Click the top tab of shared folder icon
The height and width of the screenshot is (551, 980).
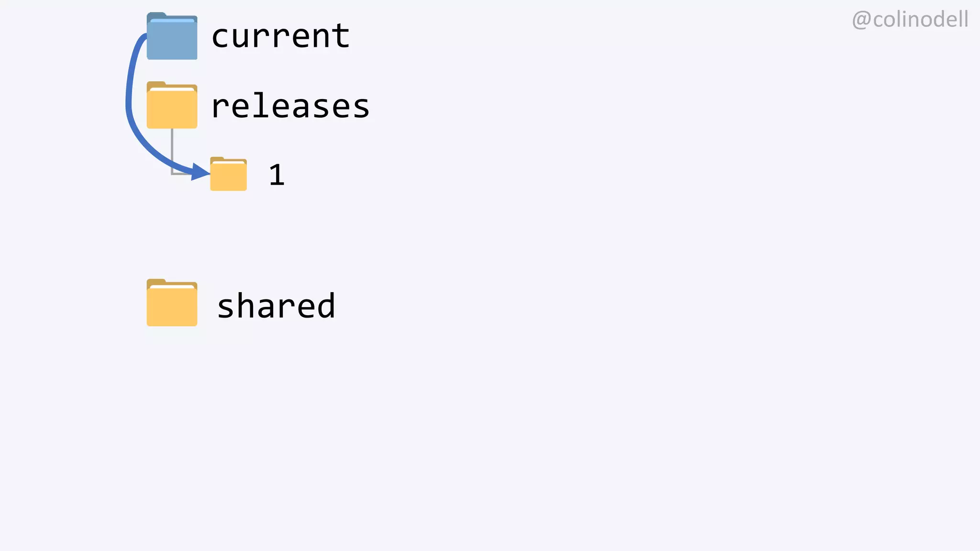(156, 282)
